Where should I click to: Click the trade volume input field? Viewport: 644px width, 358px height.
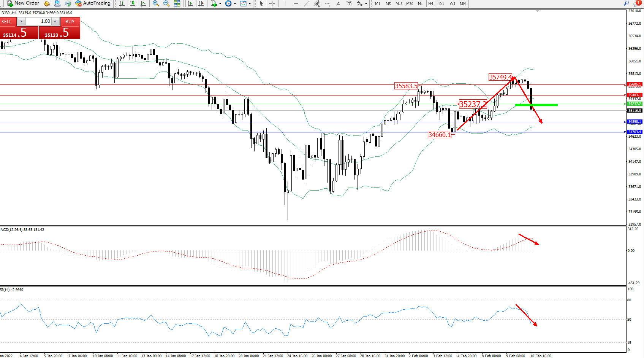39,21
